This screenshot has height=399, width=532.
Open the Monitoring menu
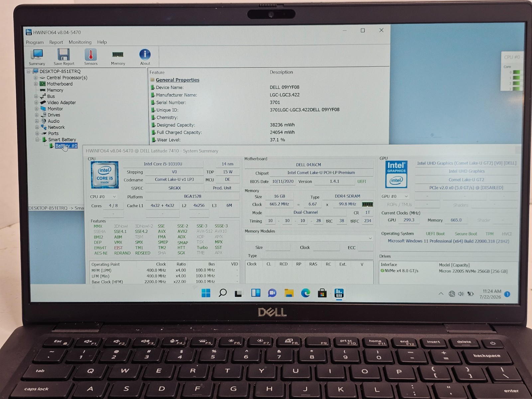tap(80, 42)
